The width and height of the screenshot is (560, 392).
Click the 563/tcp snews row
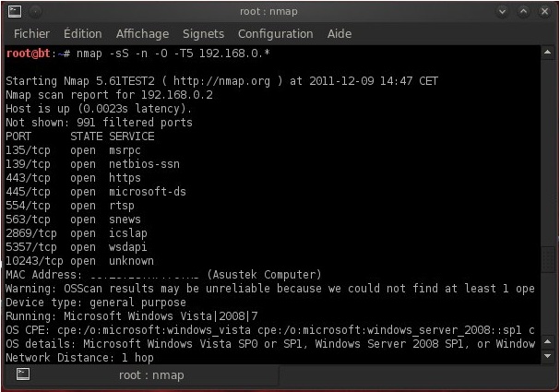point(73,220)
